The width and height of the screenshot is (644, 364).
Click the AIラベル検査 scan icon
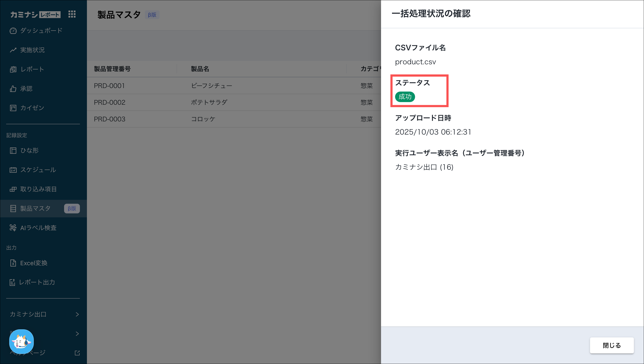tap(13, 228)
